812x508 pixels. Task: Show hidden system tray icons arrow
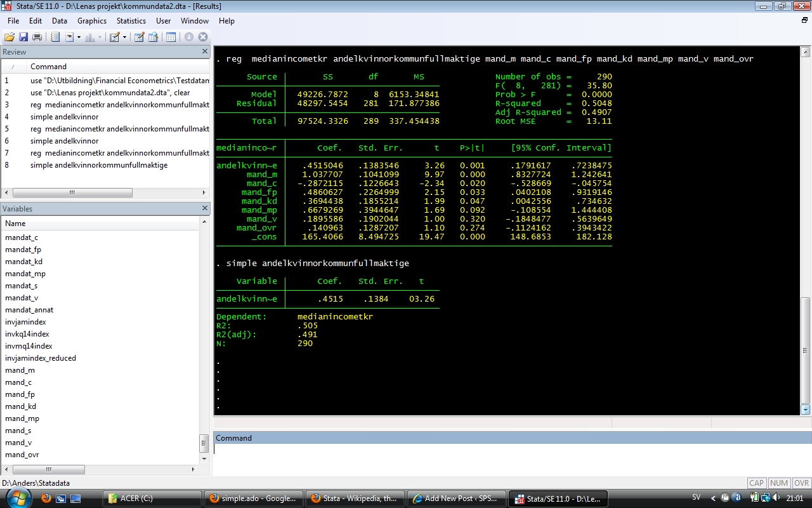(x=713, y=498)
